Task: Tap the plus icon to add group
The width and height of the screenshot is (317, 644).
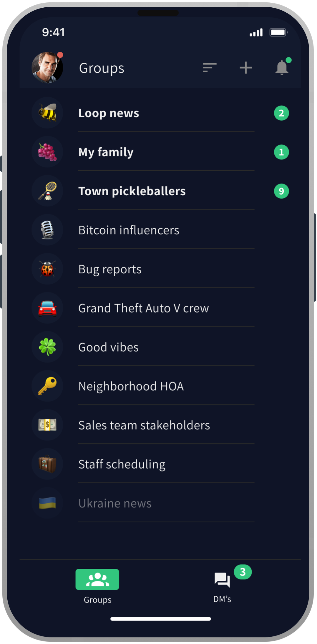Action: click(x=245, y=68)
